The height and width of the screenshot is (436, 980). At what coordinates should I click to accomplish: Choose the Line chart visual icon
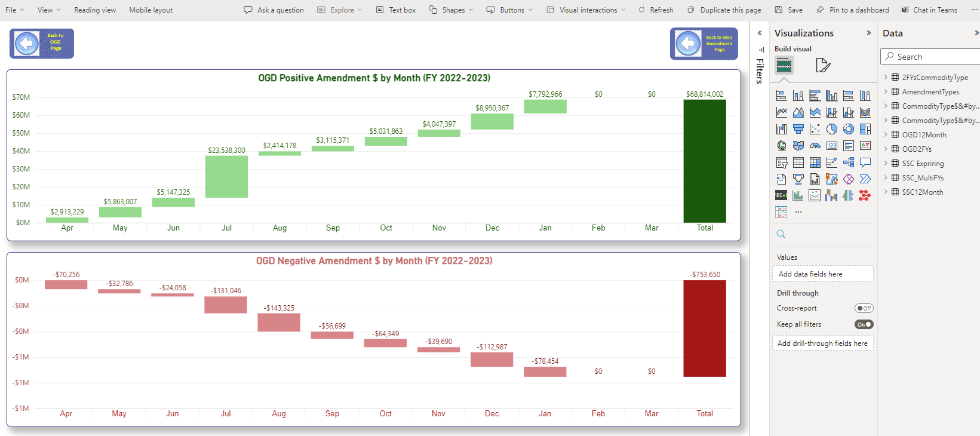[781, 112]
